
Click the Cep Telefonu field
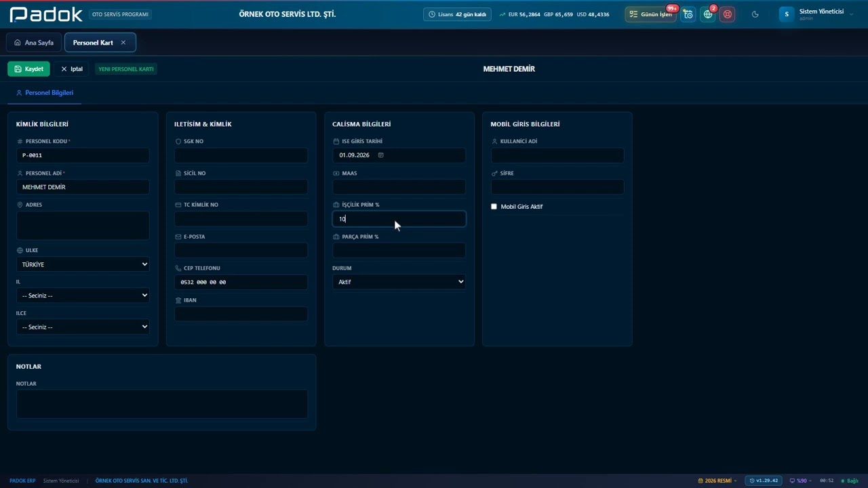click(x=241, y=282)
